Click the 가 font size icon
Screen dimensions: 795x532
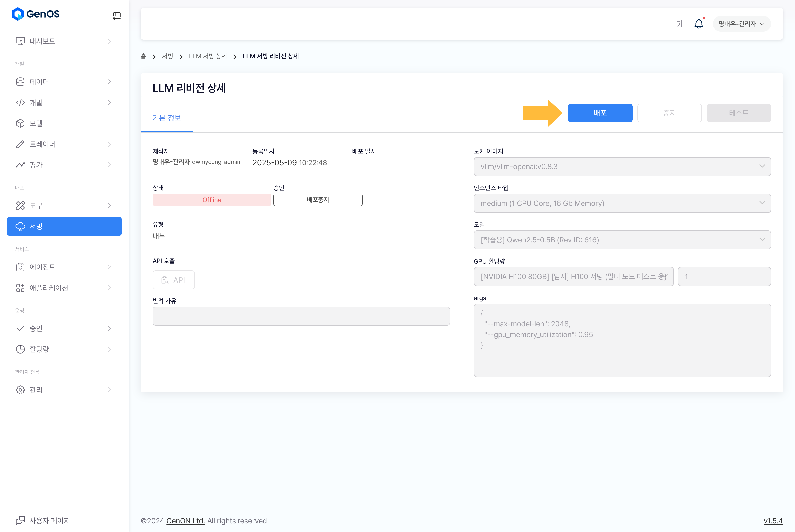click(679, 24)
